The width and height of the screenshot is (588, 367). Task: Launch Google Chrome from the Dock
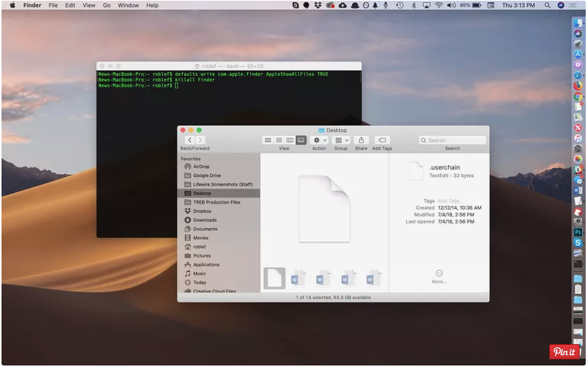578,96
